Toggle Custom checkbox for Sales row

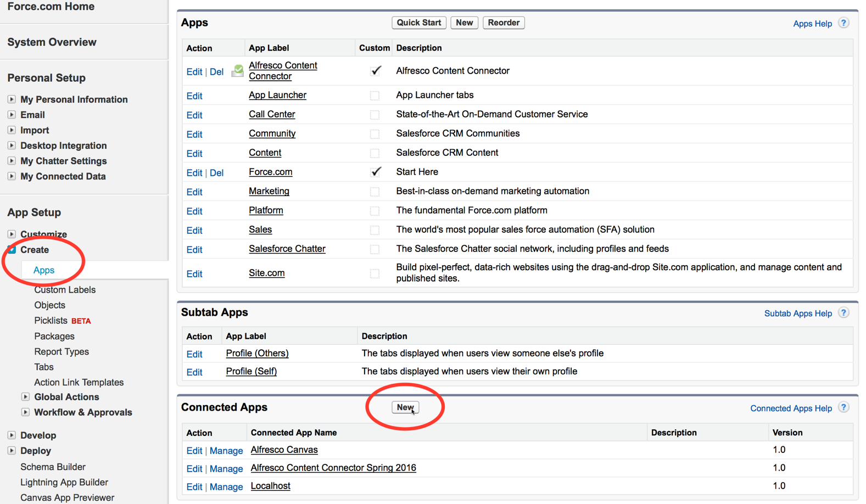click(375, 230)
